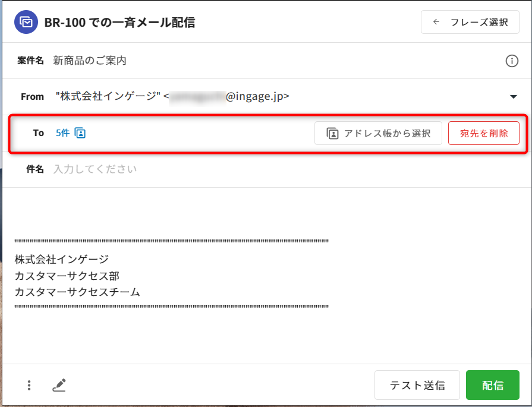Open the From address "株式会社インゲージ" selector

(172, 96)
